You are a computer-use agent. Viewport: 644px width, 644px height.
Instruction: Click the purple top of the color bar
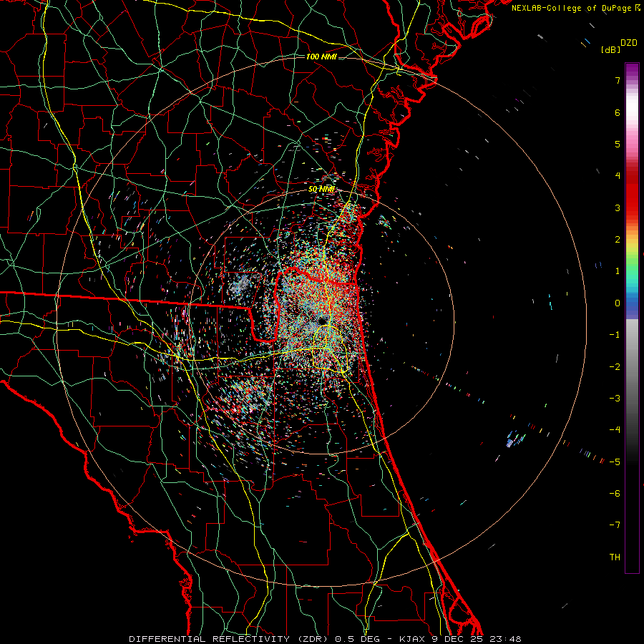[x=632, y=71]
